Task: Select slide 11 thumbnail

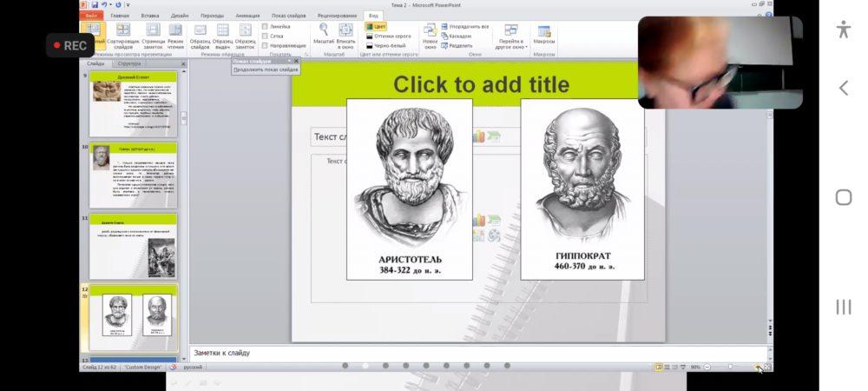Action: (x=134, y=247)
